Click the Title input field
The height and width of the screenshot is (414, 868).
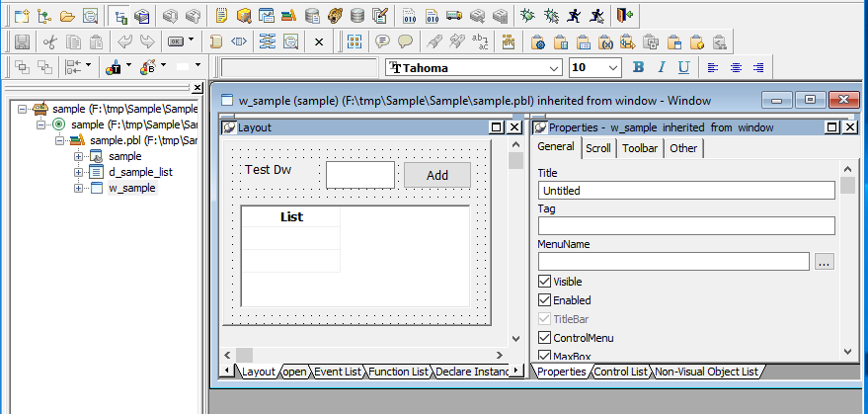(685, 191)
